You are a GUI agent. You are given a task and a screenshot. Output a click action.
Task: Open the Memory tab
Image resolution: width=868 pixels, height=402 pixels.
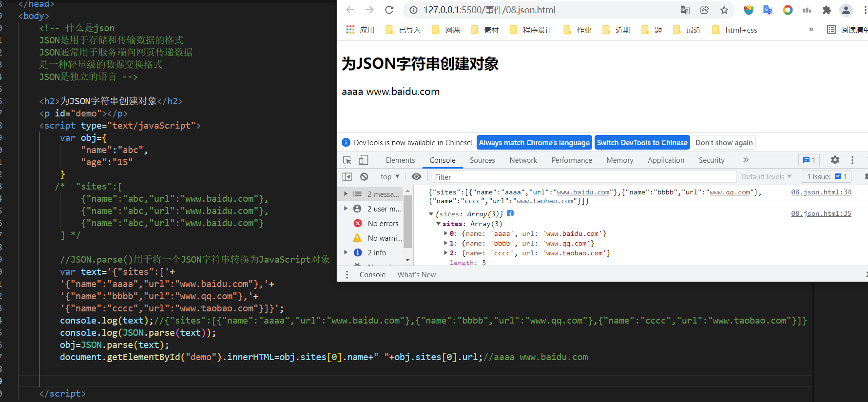point(620,160)
